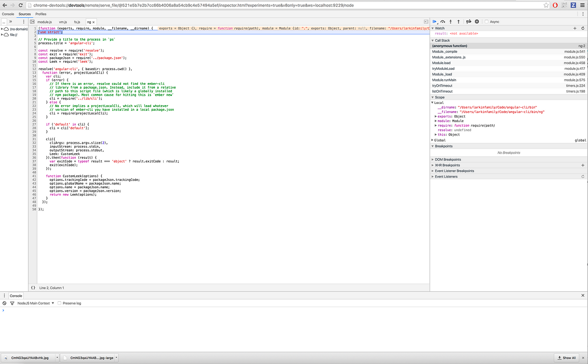The width and height of the screenshot is (588, 364).
Task: Deactivate all breakpoints via toolbar icon
Action: [x=468, y=21]
